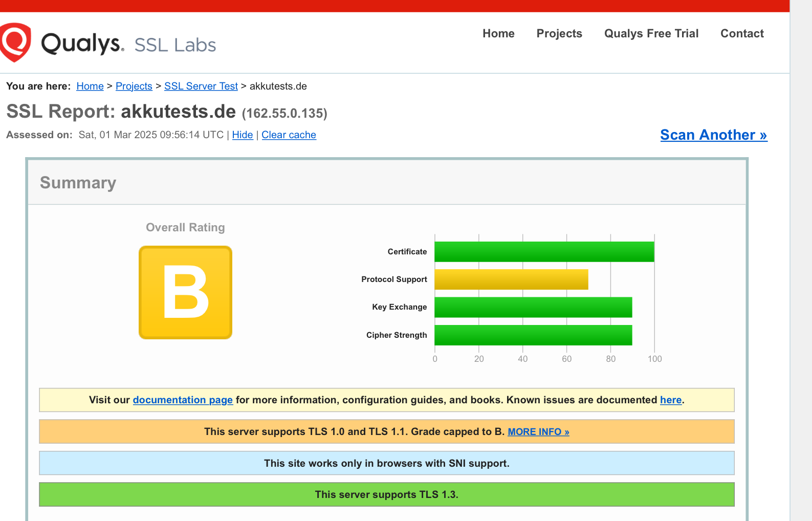The image size is (812, 521).
Task: Click the 100 value on chart axis
Action: tap(654, 359)
